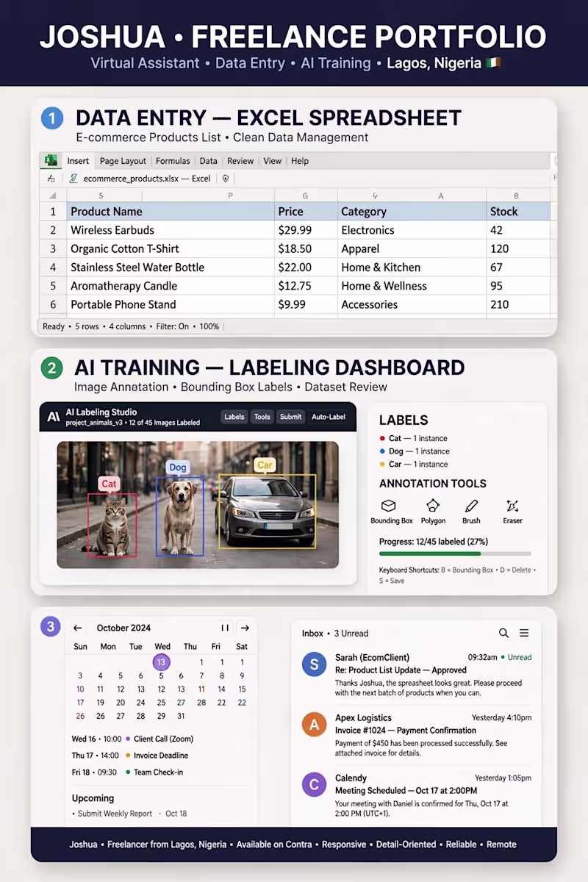Screen dimensions: 588x882
Task: Go to next month with the right arrow
Action: click(245, 628)
